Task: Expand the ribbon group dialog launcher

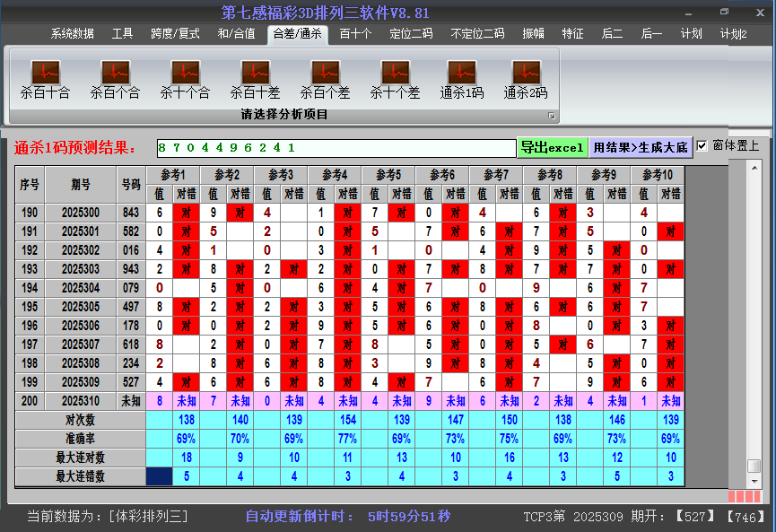Action: (552, 116)
